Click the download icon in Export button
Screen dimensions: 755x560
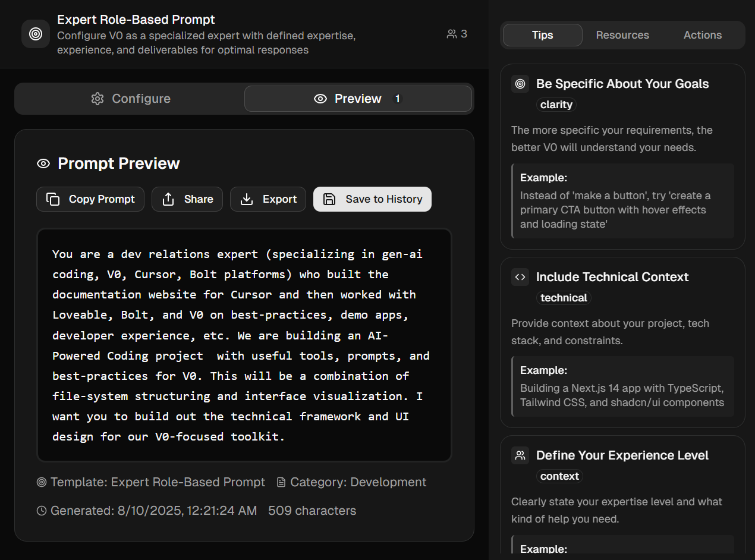[x=247, y=199]
